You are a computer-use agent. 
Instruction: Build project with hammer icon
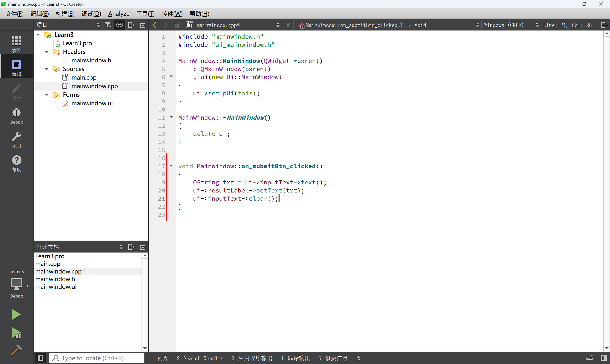[x=16, y=350]
